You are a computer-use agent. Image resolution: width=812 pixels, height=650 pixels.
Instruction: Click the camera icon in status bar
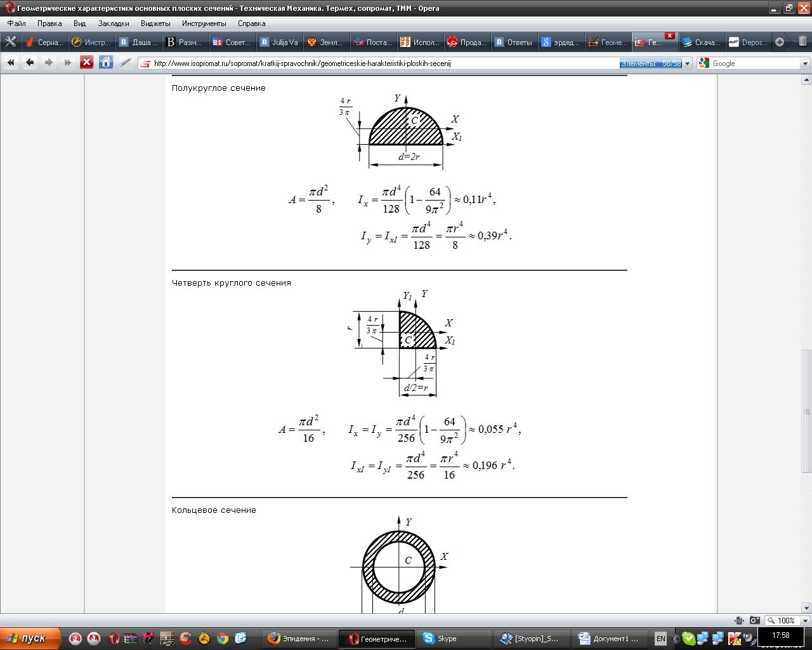point(754,620)
